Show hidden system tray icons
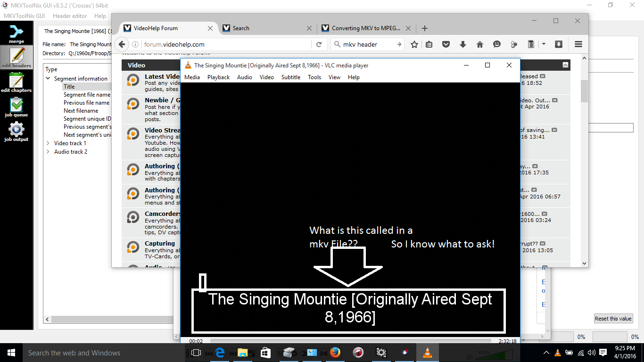The image size is (644, 362). 546,353
